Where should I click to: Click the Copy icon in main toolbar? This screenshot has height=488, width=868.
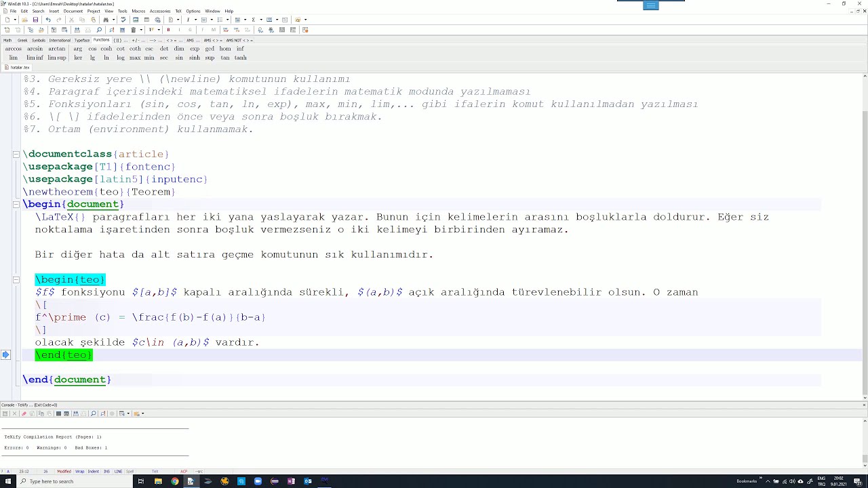tap(82, 20)
